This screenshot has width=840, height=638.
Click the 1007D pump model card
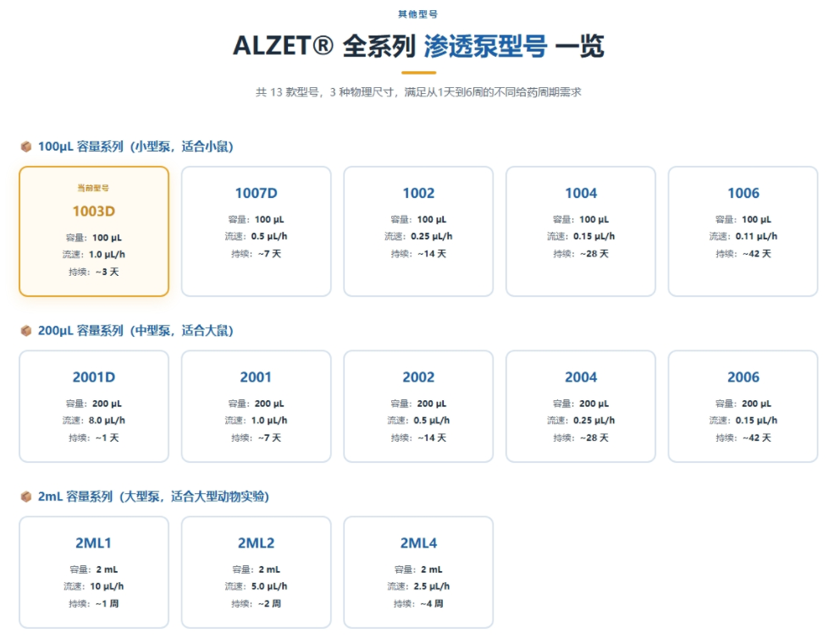pyautogui.click(x=256, y=229)
